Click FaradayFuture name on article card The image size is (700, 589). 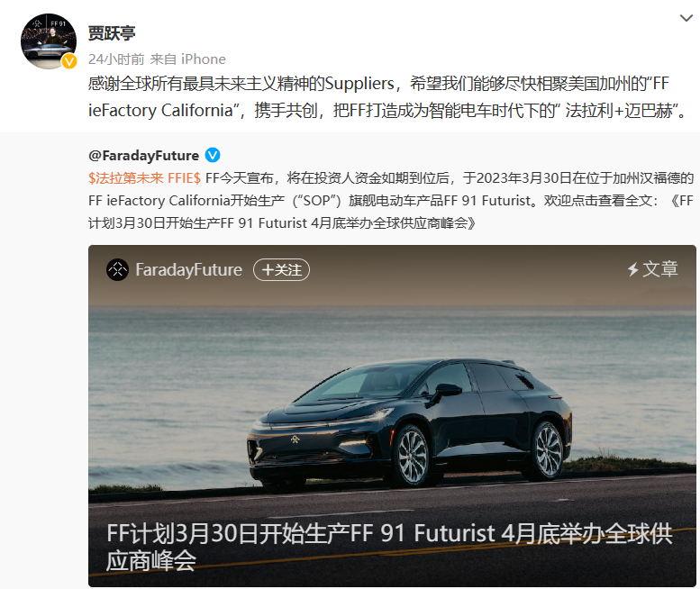(x=188, y=269)
